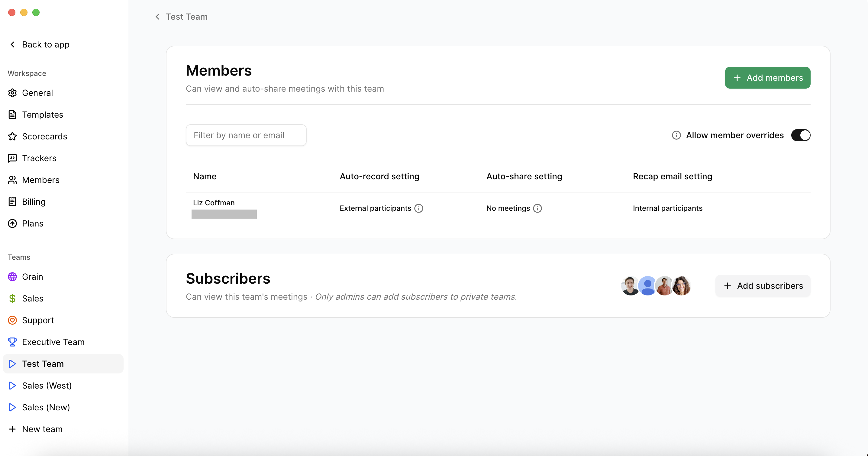Screen dimensions: 868x456
Task: Click the subscriber avatars group
Action: click(656, 286)
